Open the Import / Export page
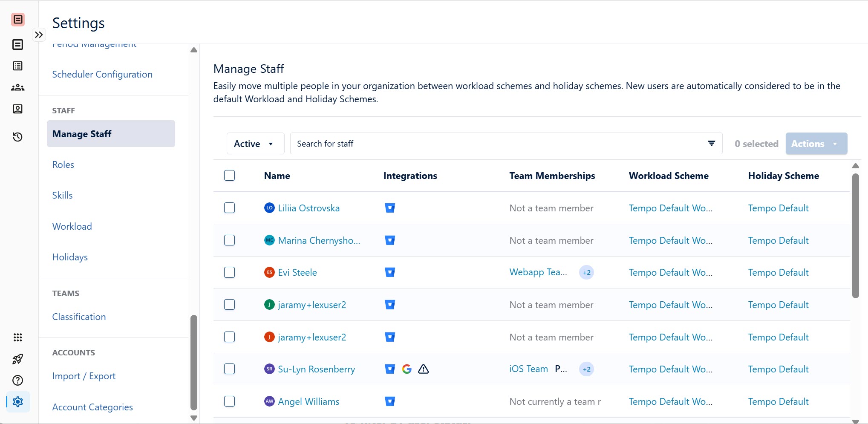 click(84, 376)
